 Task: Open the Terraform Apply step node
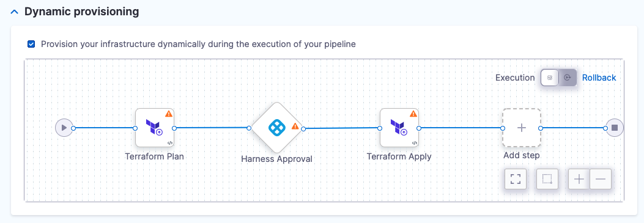(x=399, y=128)
